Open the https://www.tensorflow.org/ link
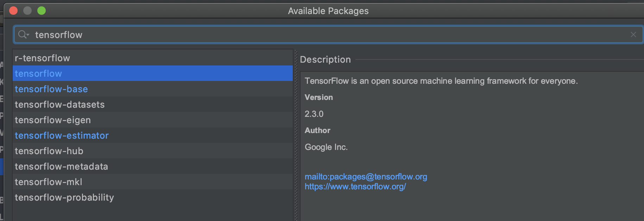Image resolution: width=644 pixels, height=221 pixels. click(x=355, y=187)
